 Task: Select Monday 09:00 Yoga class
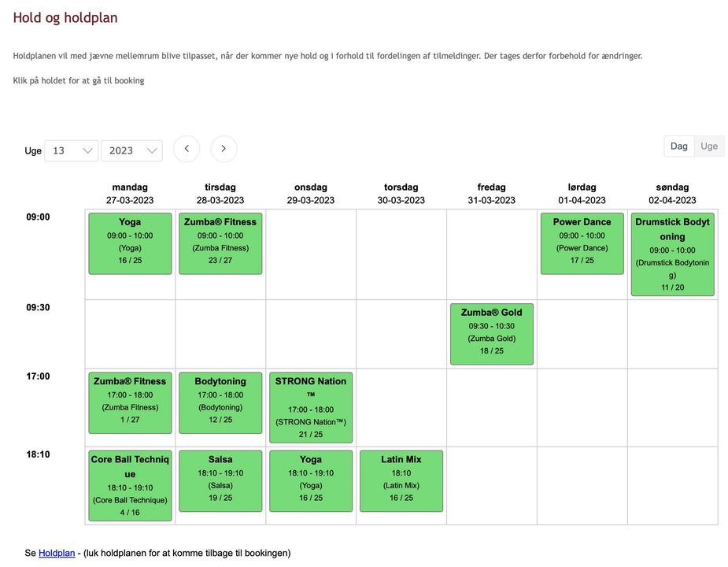pos(130,243)
